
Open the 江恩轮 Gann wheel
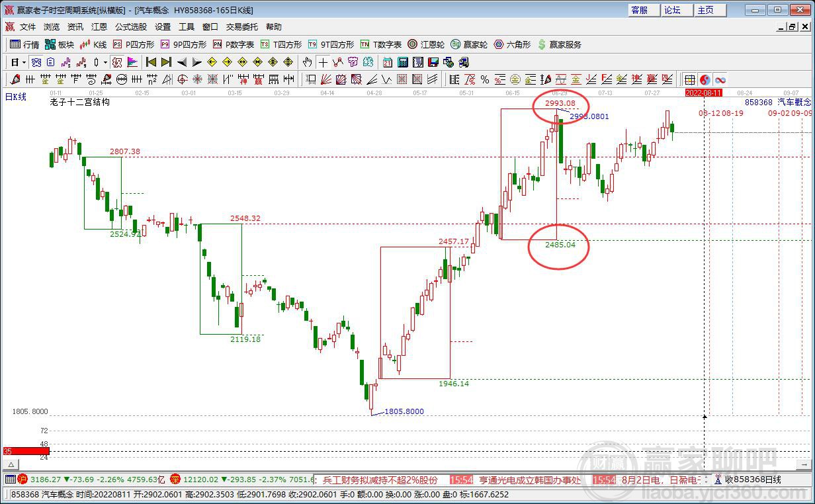tap(426, 44)
